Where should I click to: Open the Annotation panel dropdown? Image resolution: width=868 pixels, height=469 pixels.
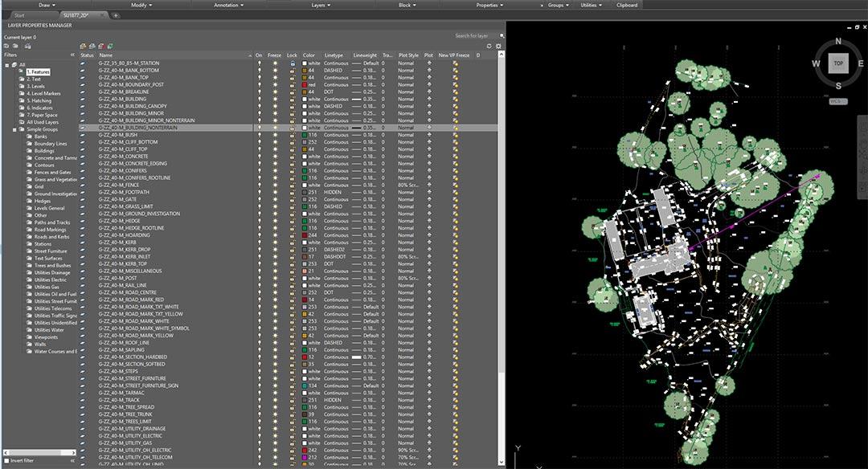pos(229,5)
